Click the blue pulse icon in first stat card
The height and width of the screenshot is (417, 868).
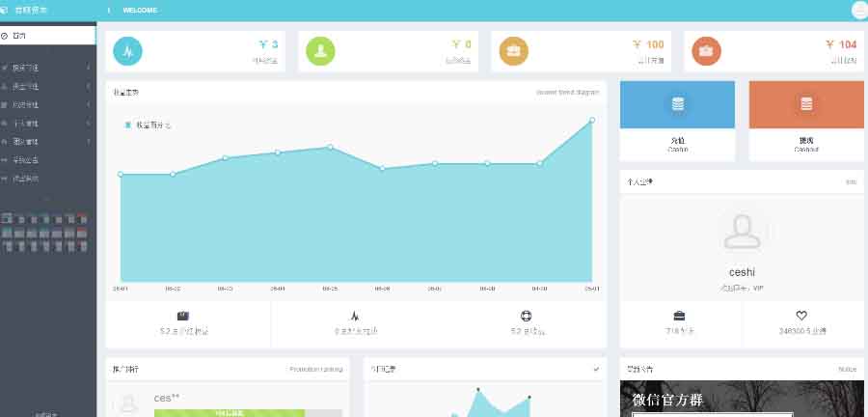point(127,51)
